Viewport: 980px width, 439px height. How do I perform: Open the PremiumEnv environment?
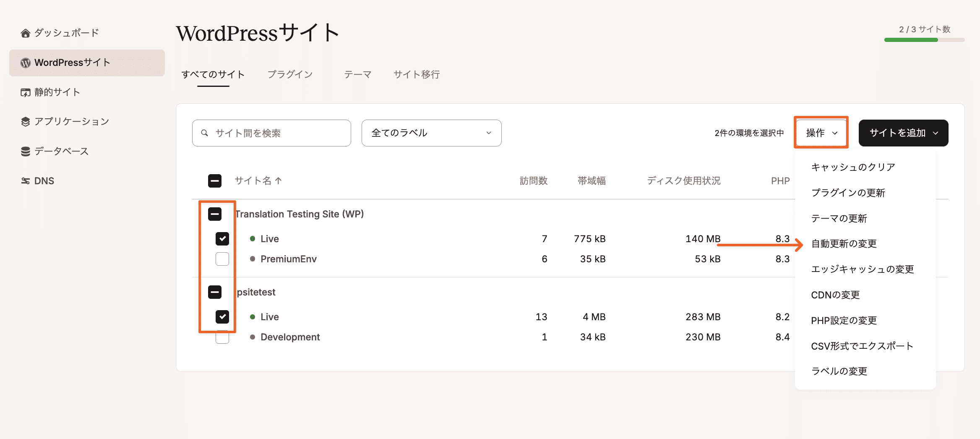point(289,259)
